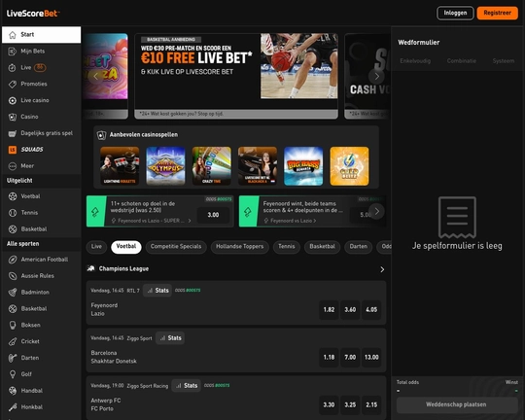Switch betslip to Systeem tab
The image size is (525, 420).
coord(504,61)
